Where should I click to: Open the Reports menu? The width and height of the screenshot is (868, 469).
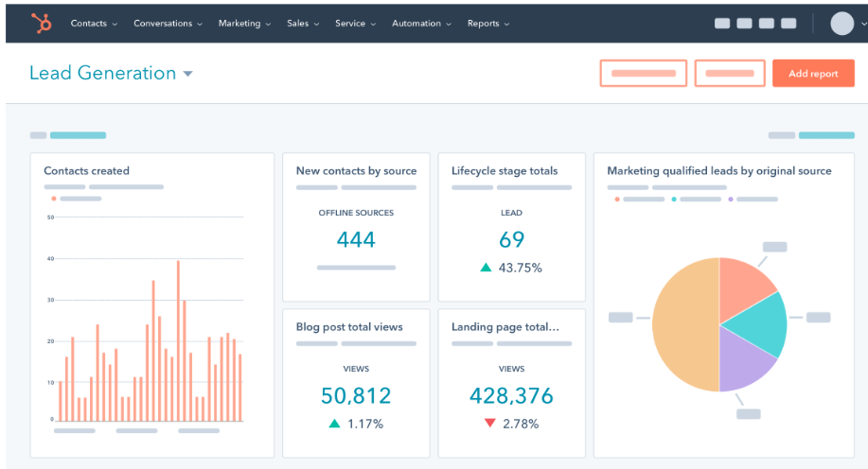[488, 24]
